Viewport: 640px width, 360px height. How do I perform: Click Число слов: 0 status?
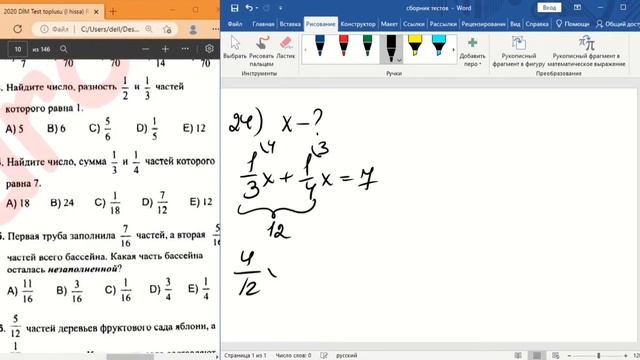(293, 356)
